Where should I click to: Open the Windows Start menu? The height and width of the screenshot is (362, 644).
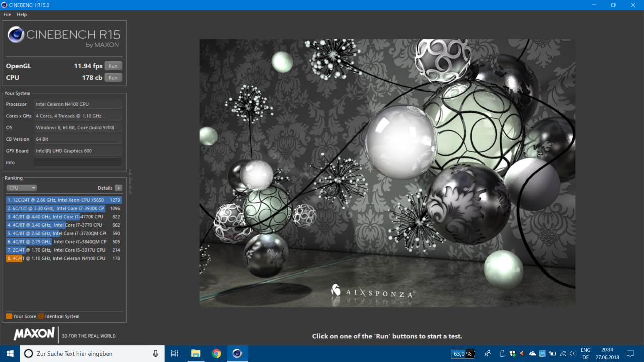[10, 353]
